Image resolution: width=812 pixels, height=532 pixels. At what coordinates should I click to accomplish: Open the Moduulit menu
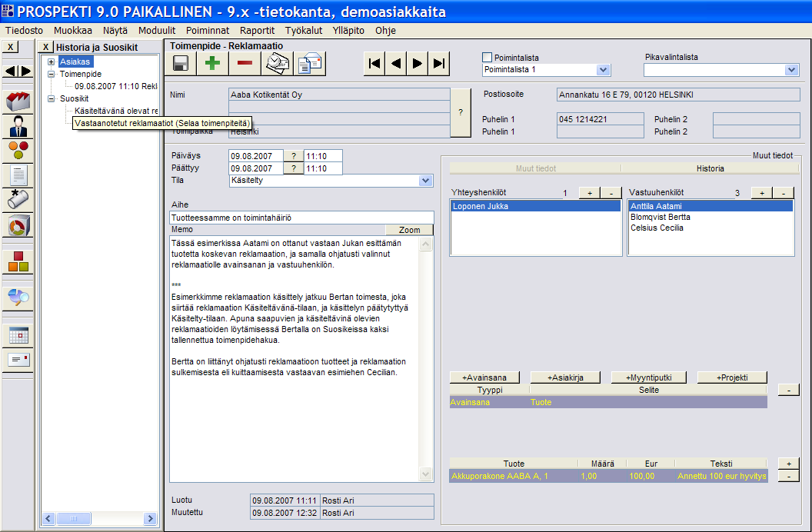coord(157,31)
